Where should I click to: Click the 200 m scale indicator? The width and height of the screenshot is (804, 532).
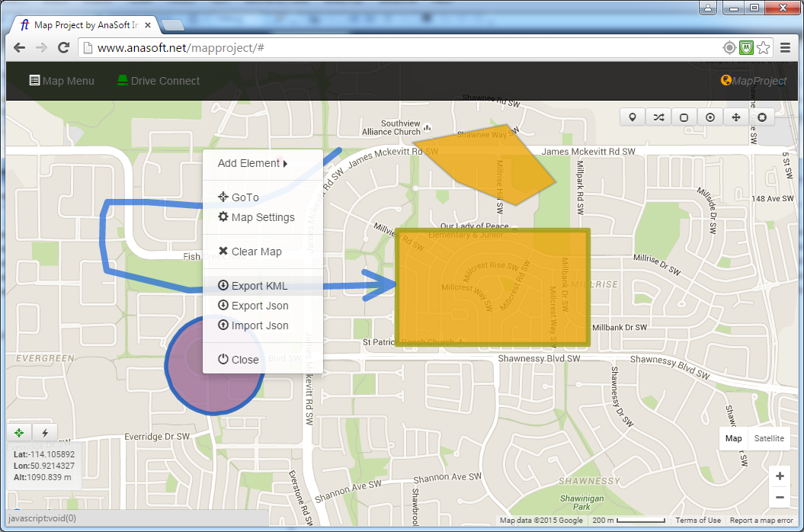(629, 521)
